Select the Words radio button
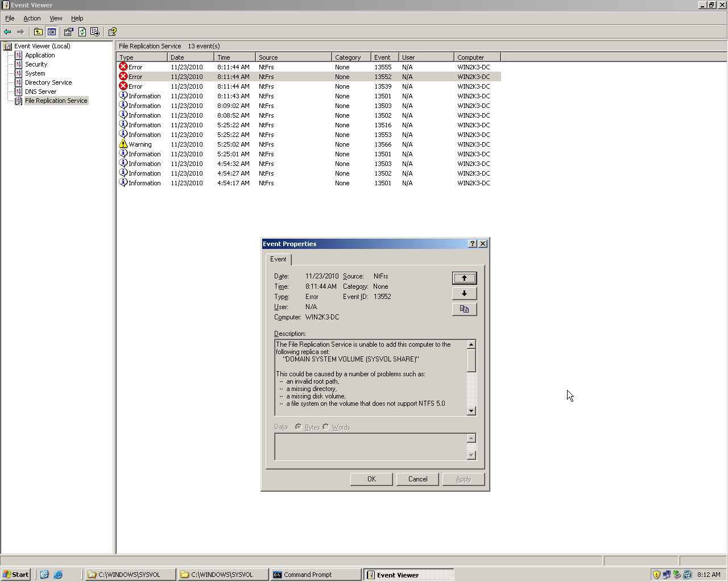 [326, 427]
